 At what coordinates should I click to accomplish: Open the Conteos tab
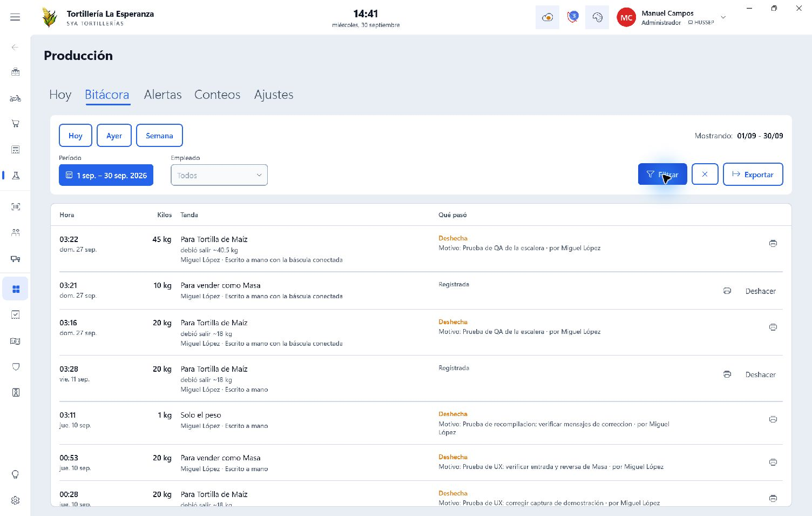[217, 95]
